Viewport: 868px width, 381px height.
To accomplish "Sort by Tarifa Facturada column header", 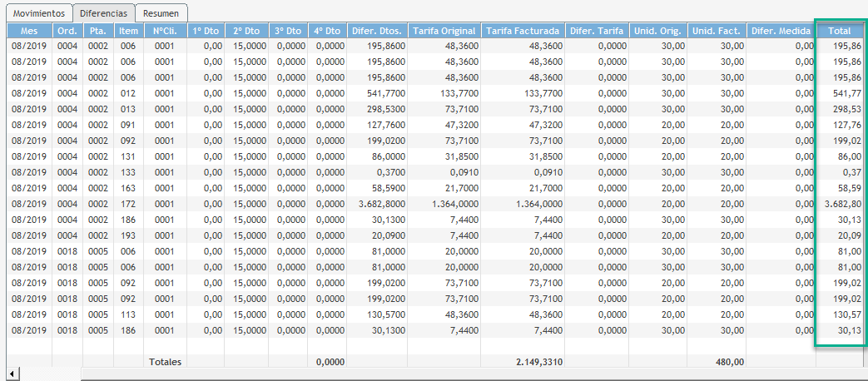I will (x=523, y=31).
